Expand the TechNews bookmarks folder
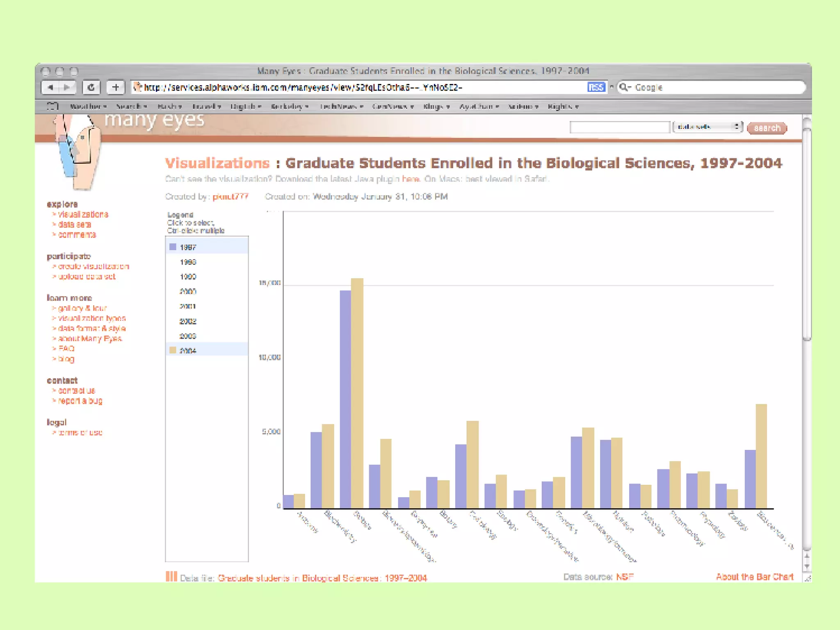Viewport: 840px width, 630px height. click(x=341, y=106)
